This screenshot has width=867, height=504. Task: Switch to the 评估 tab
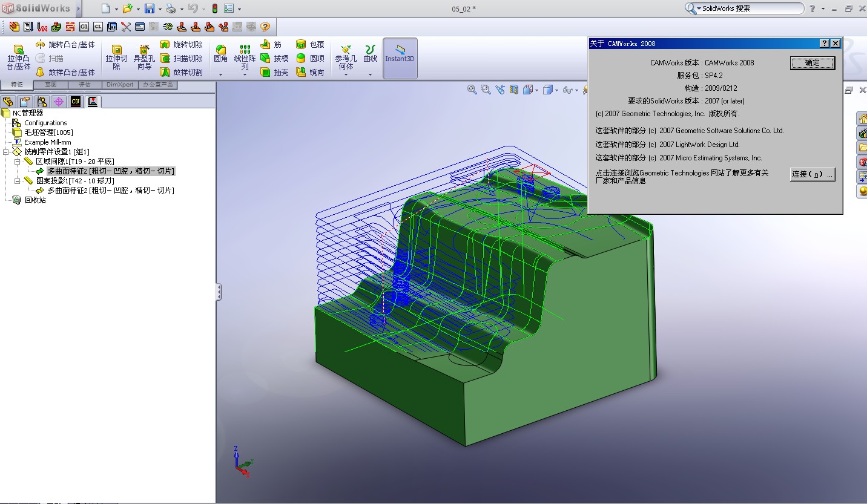85,85
